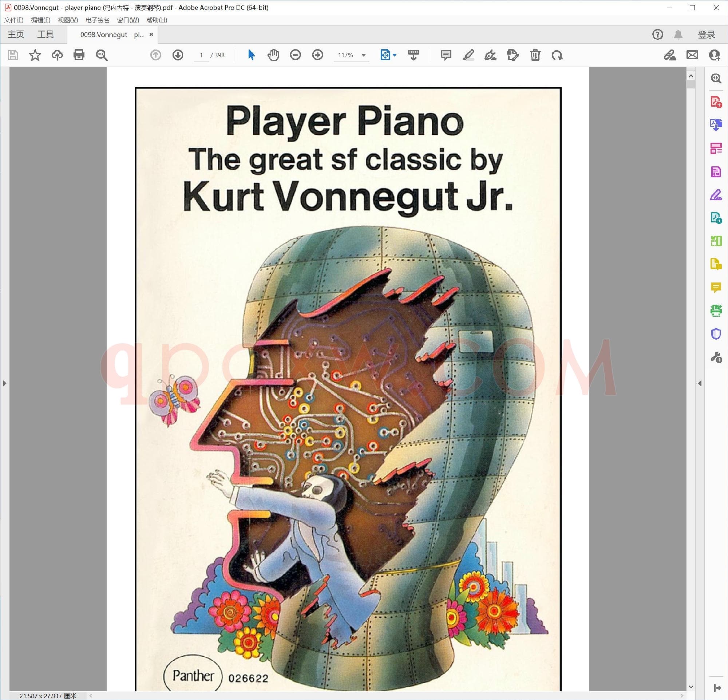728x700 pixels.
Task: Click the zoom in plus icon
Action: (317, 55)
